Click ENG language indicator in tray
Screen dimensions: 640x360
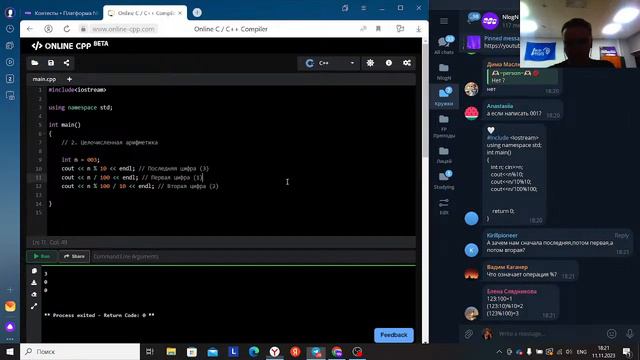(x=582, y=352)
